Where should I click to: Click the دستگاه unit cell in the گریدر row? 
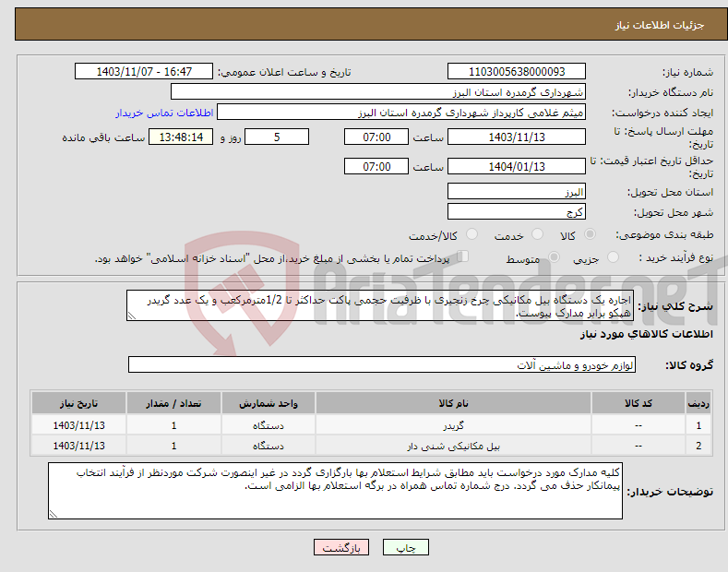click(269, 424)
